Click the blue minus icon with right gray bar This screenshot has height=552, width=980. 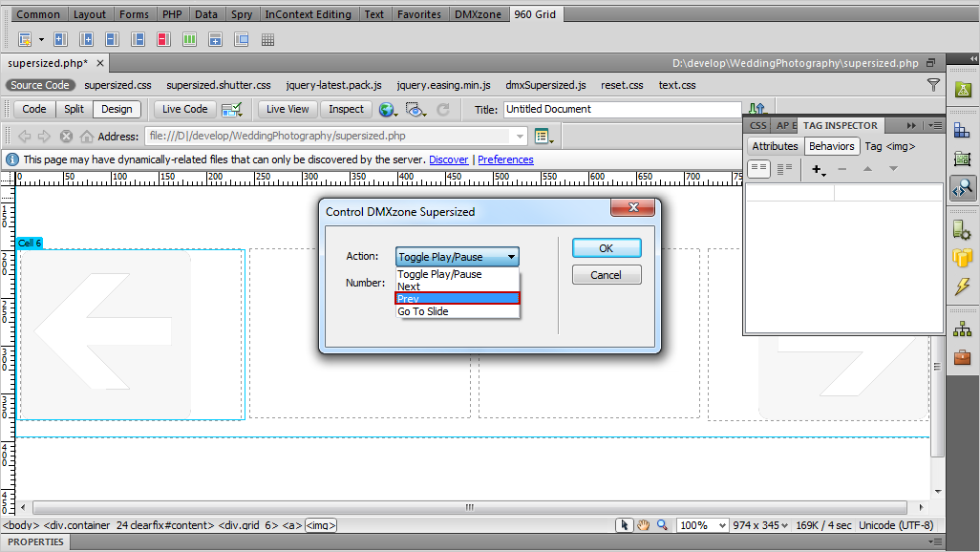(x=112, y=39)
